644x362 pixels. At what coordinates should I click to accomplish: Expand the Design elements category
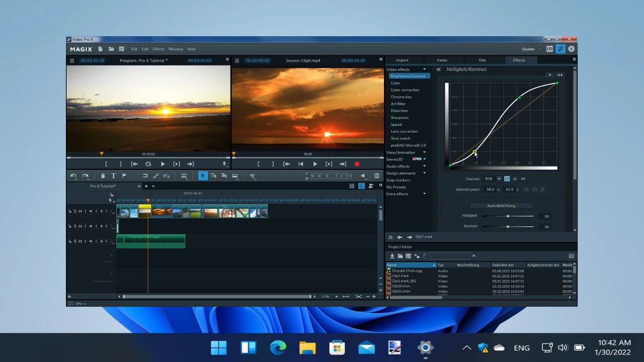(x=424, y=173)
